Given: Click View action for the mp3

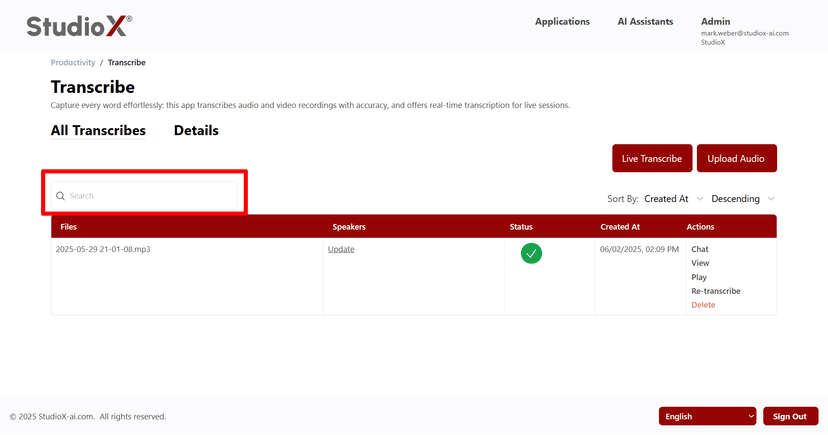Looking at the screenshot, I should [x=700, y=263].
